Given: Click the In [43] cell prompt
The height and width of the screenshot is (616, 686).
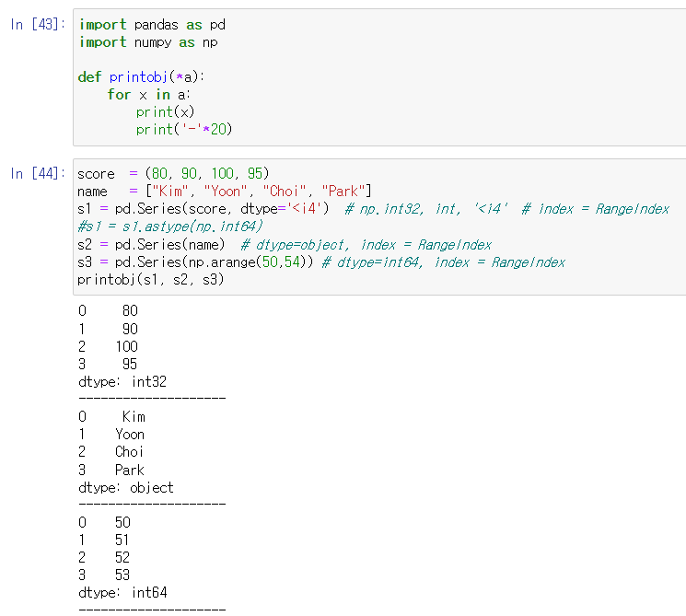Looking at the screenshot, I should tap(38, 25).
